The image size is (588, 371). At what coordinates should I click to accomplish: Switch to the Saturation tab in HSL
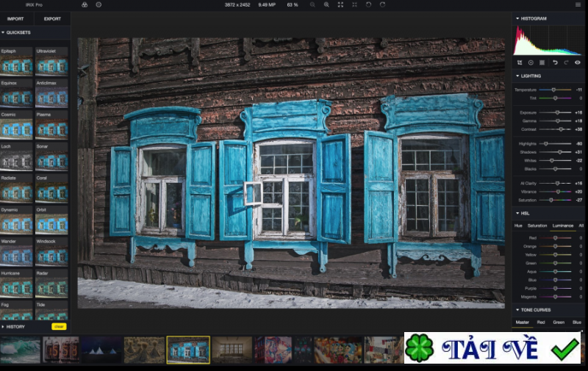point(537,226)
